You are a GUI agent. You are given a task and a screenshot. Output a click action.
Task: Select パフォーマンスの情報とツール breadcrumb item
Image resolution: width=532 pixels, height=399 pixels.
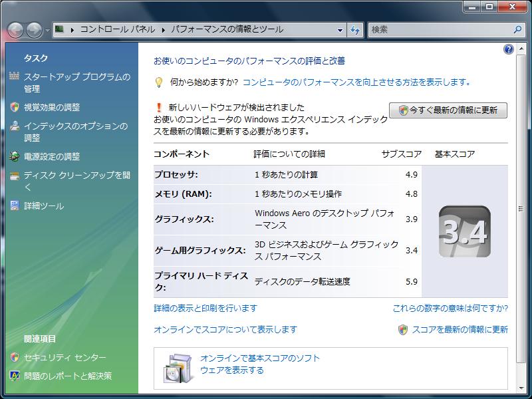click(x=227, y=30)
